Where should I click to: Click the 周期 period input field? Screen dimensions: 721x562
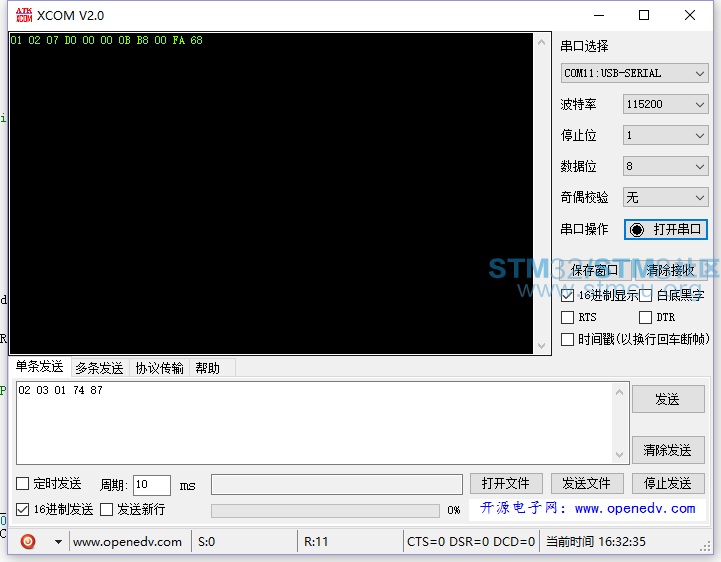click(x=152, y=485)
